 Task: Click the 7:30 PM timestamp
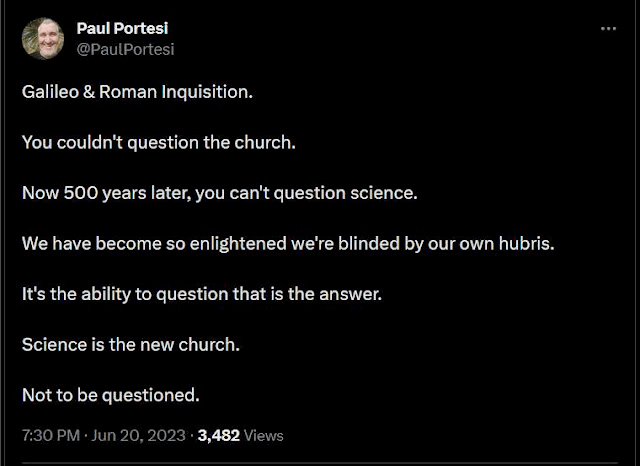49,435
